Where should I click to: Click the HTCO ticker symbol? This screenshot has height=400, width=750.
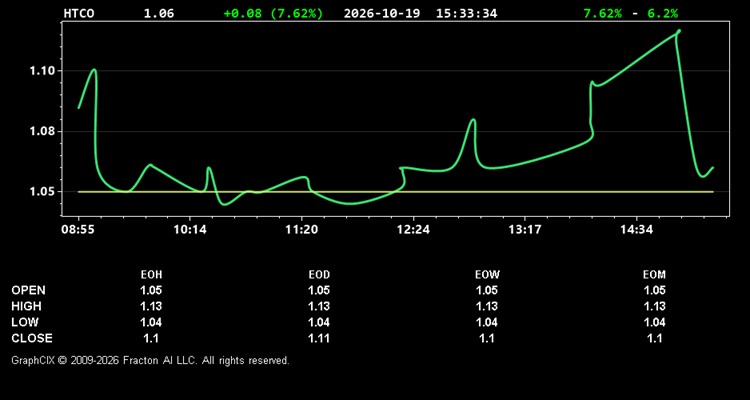(79, 13)
